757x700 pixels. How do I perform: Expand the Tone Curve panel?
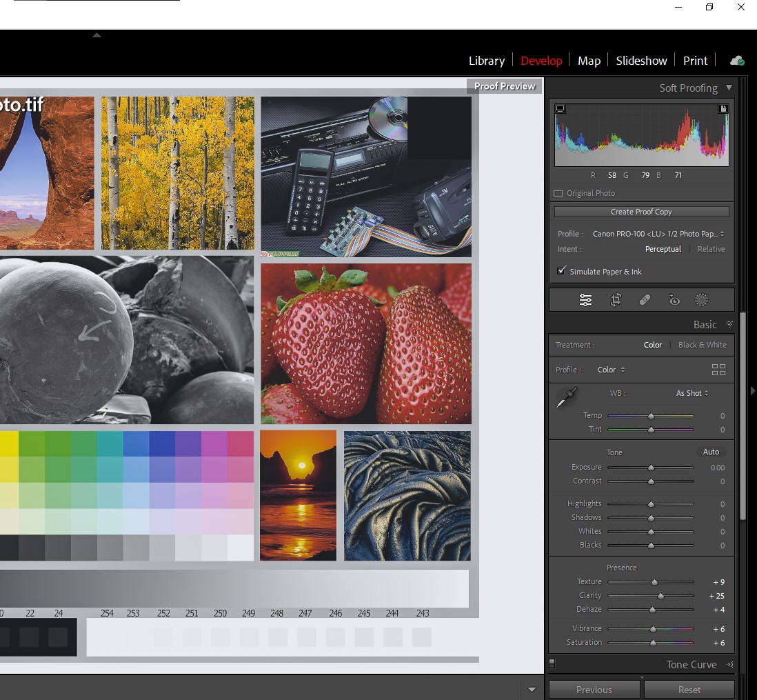[691, 664]
